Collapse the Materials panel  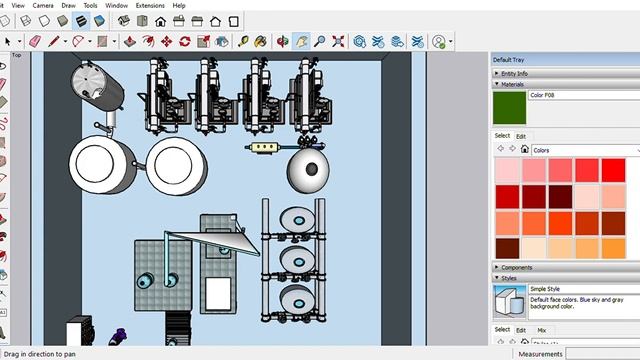coord(566,84)
